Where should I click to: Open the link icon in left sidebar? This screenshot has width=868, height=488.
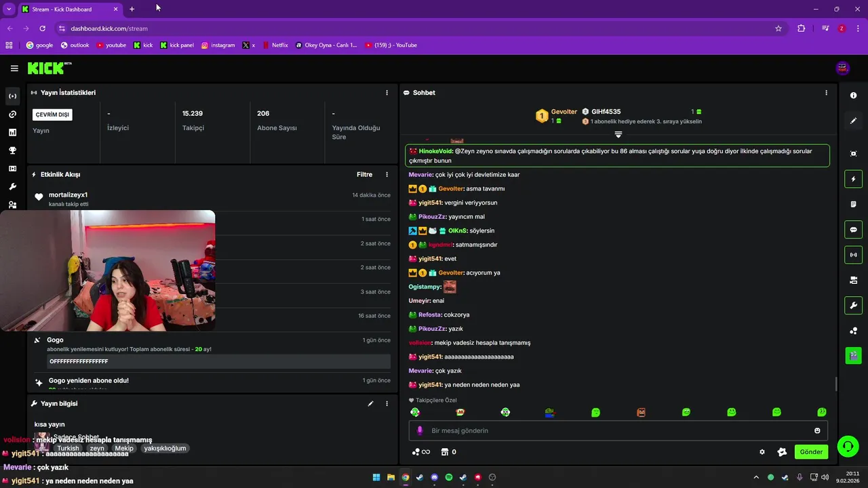(12, 115)
